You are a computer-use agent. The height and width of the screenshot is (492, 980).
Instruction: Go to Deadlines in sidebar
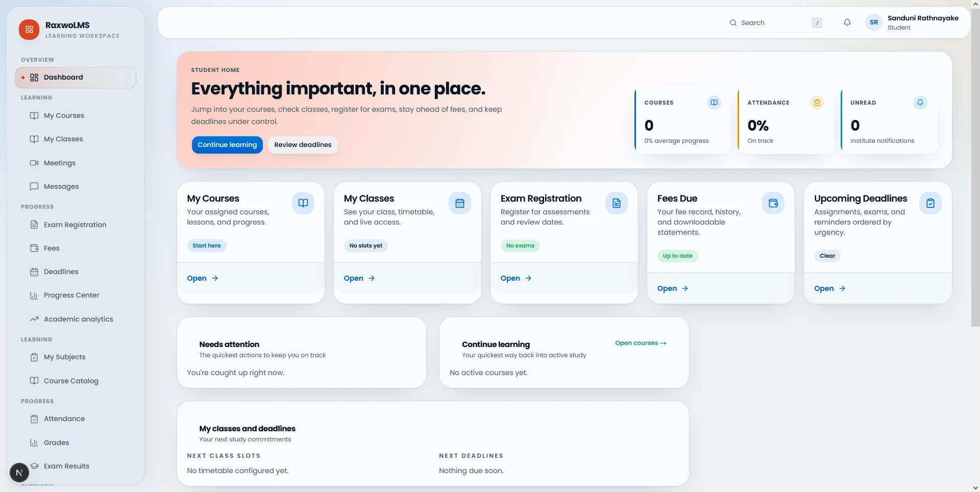click(x=76, y=272)
